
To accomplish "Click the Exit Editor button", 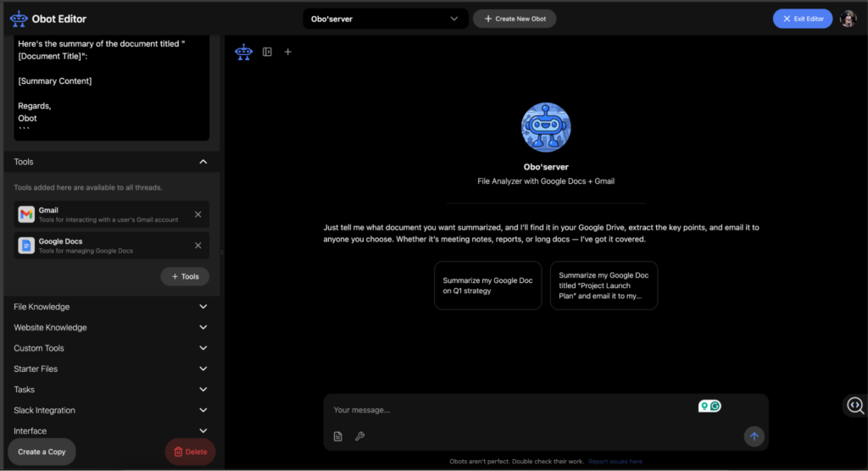I will point(803,19).
